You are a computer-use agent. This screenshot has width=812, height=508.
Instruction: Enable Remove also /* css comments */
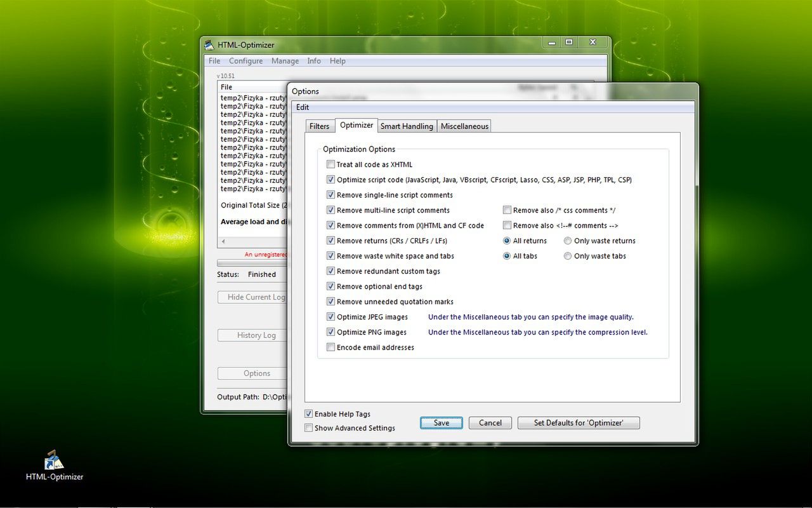pos(507,210)
